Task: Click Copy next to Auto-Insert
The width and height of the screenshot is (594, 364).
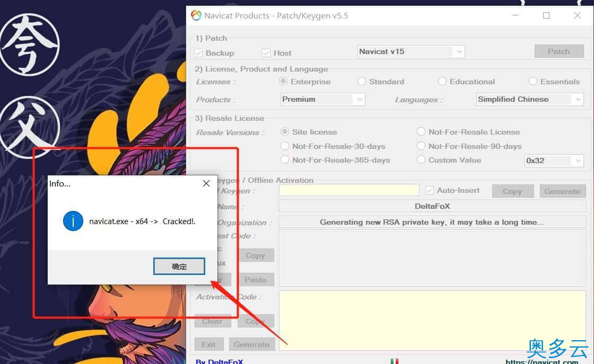Action: coord(512,191)
